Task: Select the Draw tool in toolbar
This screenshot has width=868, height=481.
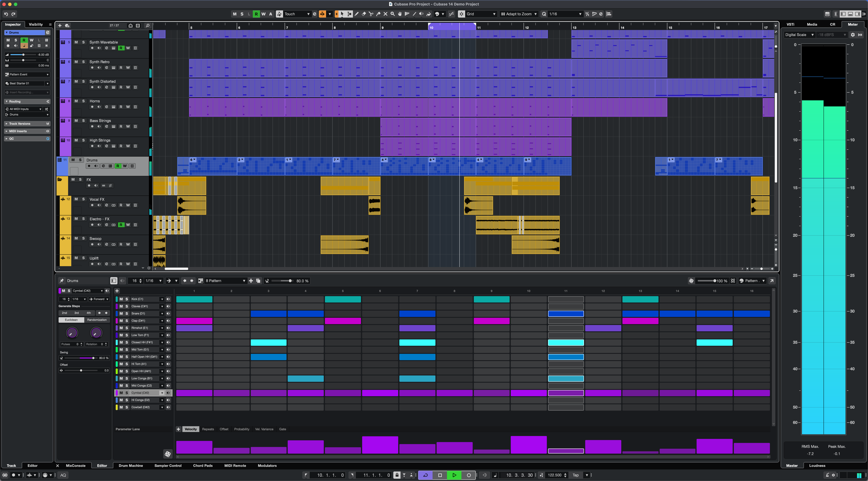Action: [356, 14]
